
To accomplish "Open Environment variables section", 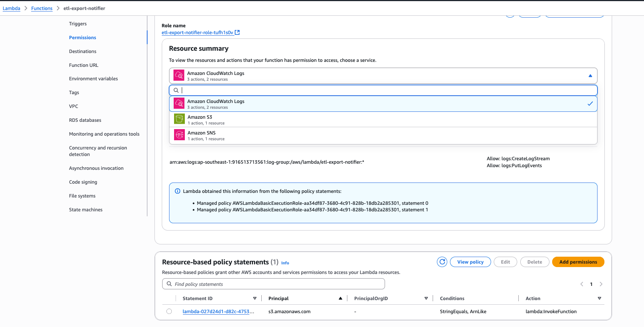I will pos(93,79).
